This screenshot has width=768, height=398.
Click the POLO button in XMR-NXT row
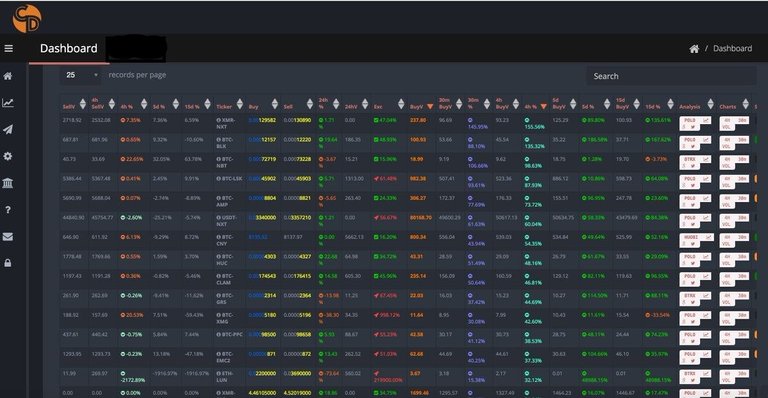click(x=690, y=120)
